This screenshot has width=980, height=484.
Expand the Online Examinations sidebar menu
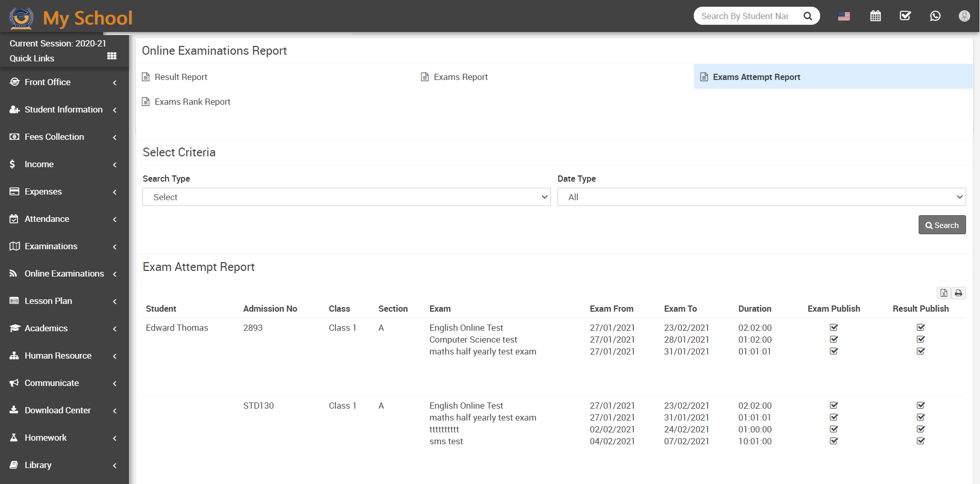point(64,273)
